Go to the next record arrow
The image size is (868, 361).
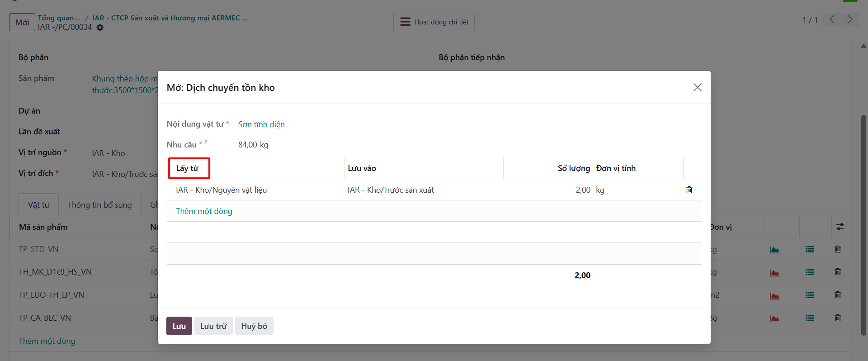pos(850,19)
